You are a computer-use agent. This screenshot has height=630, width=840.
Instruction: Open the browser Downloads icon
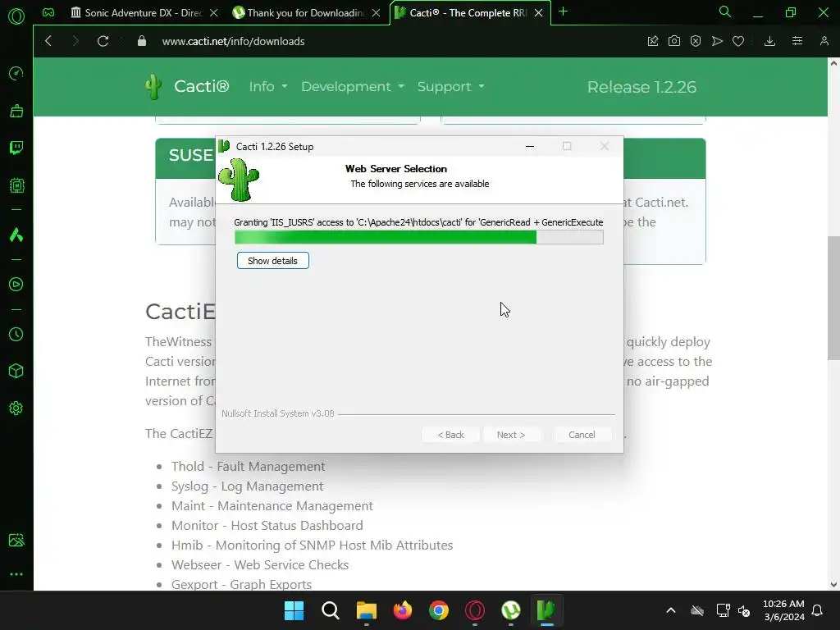tap(769, 41)
